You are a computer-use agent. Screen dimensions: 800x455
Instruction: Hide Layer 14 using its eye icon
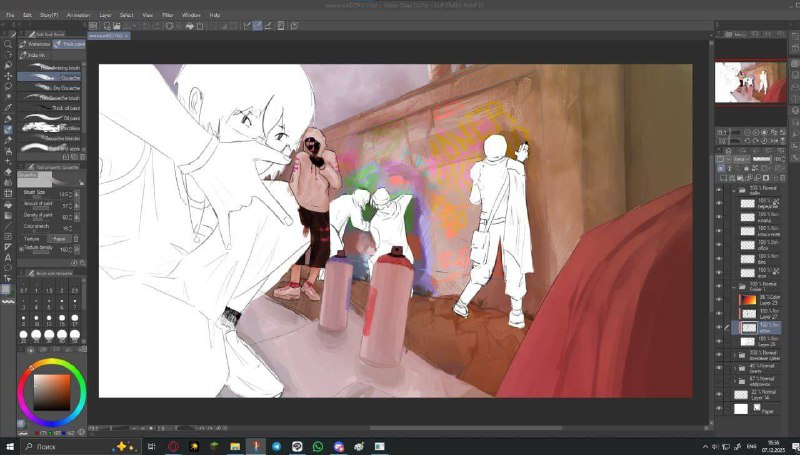coord(719,394)
